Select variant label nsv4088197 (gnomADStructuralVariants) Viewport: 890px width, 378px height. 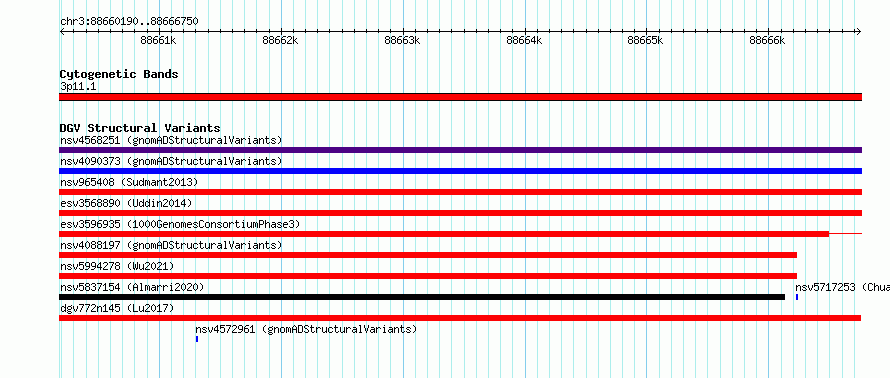[x=171, y=245]
